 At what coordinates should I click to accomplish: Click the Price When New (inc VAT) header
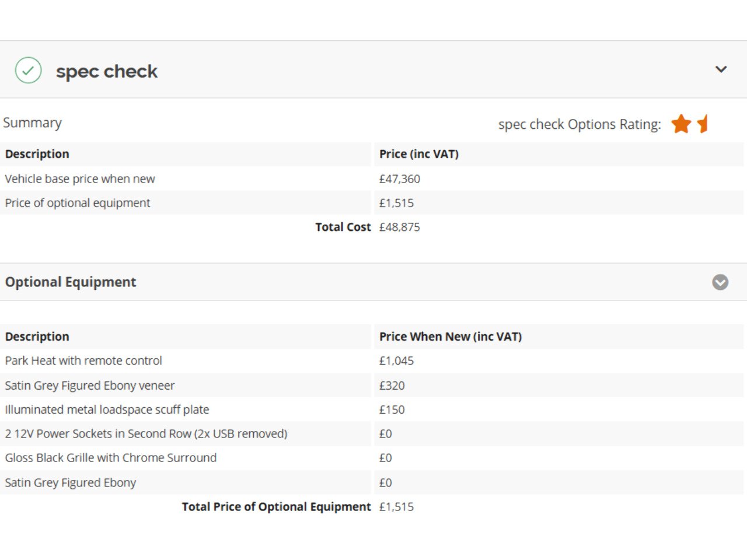tap(451, 337)
